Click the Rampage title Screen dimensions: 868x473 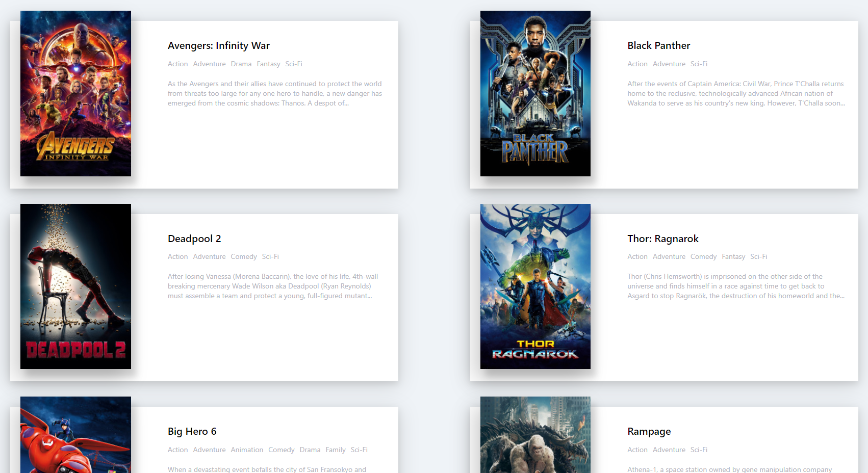pyautogui.click(x=649, y=431)
